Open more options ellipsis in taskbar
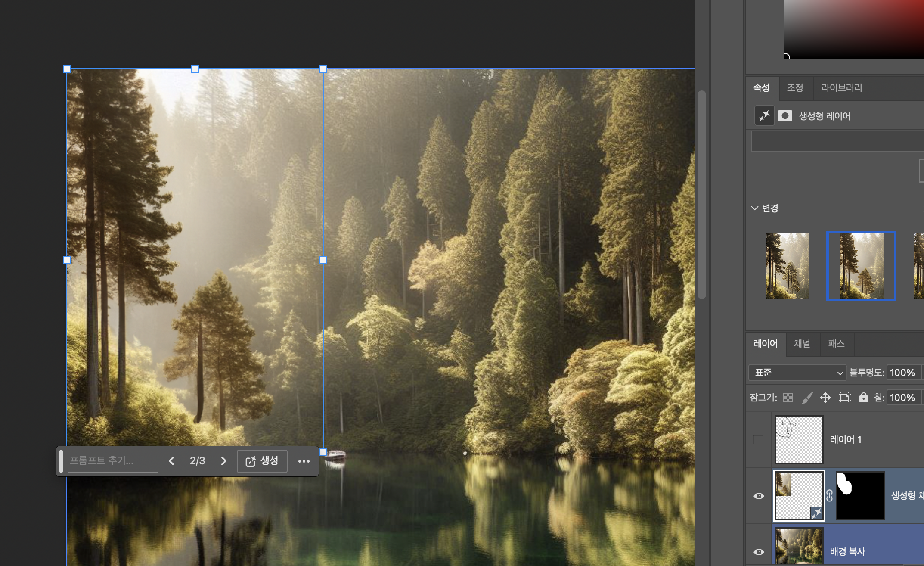 (304, 461)
